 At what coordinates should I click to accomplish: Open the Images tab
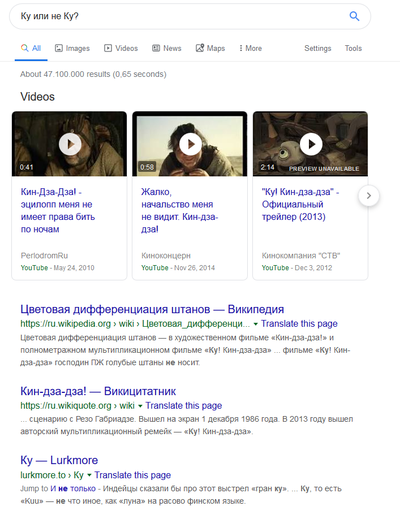pos(72,48)
